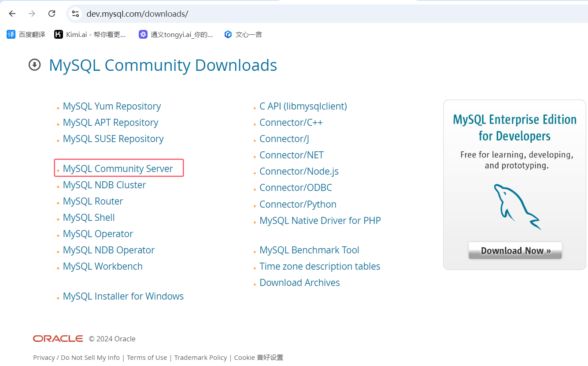
Task: Open MySQL NDB Cluster link
Action: pyautogui.click(x=104, y=185)
